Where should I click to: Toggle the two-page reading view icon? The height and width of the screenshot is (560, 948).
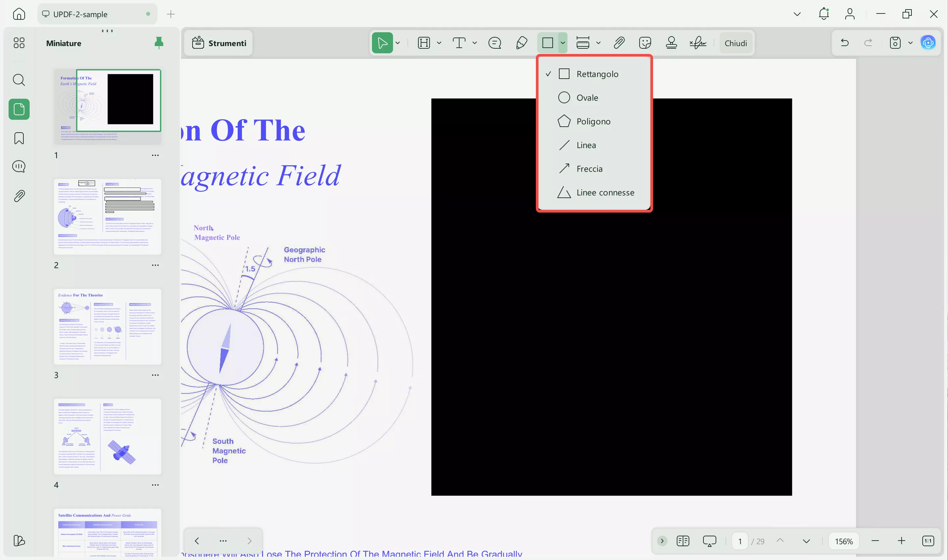[683, 541]
